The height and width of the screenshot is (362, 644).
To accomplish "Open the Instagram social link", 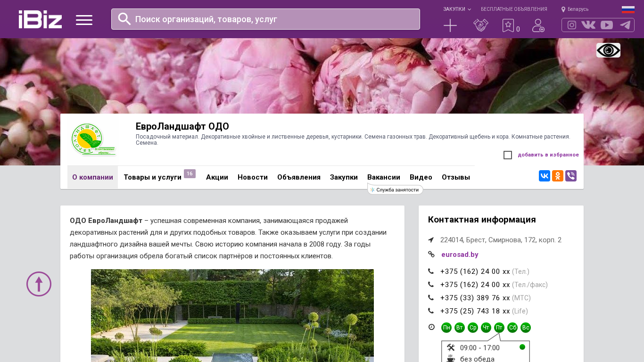I will pos(572,25).
